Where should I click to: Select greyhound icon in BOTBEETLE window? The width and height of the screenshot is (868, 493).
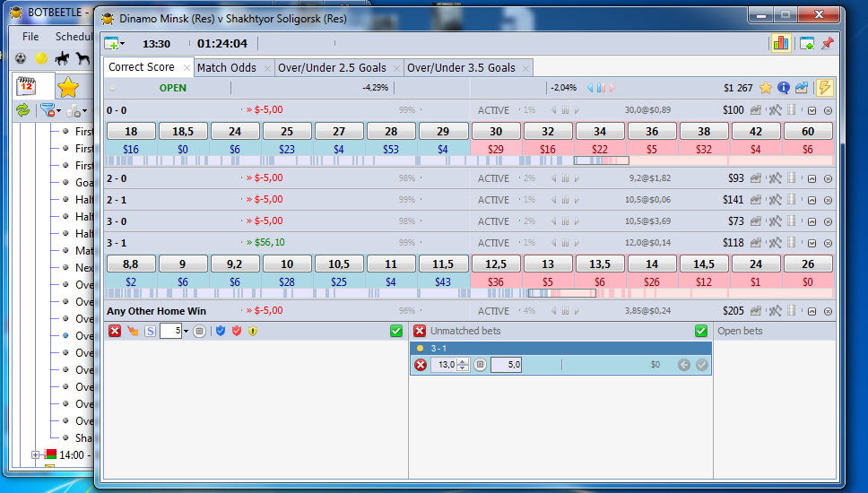click(x=83, y=58)
